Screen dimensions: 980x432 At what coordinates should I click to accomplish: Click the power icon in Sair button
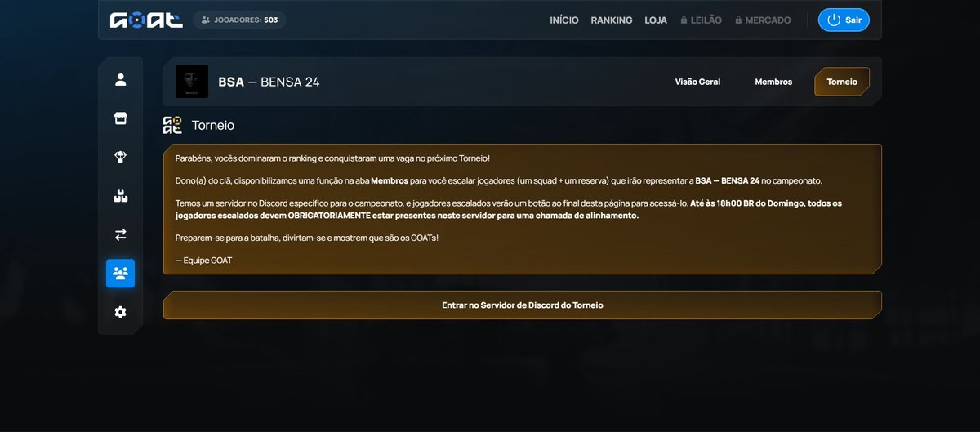coord(834,20)
